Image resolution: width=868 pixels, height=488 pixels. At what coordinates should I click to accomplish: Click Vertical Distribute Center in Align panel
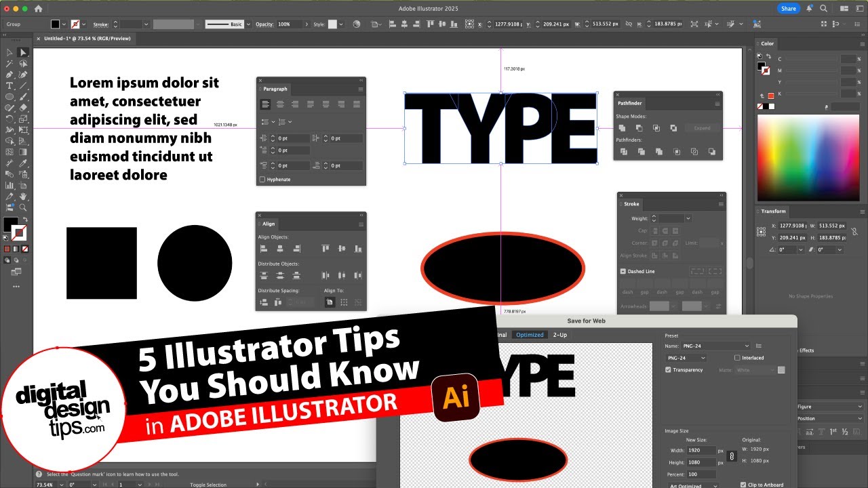(x=280, y=276)
